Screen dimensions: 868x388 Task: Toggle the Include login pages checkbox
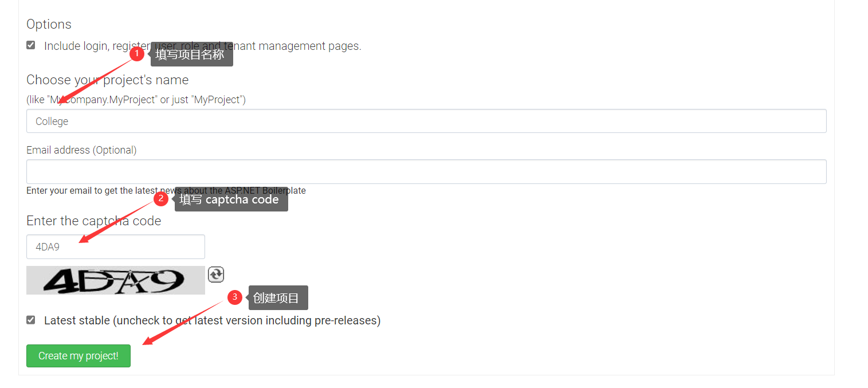(31, 45)
